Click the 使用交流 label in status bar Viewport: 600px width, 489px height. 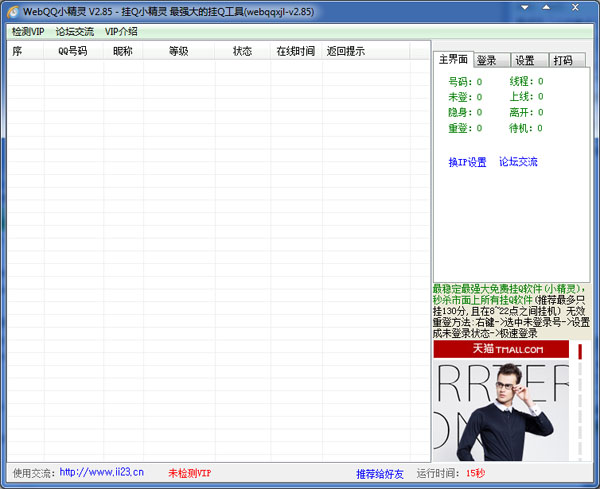point(34,473)
